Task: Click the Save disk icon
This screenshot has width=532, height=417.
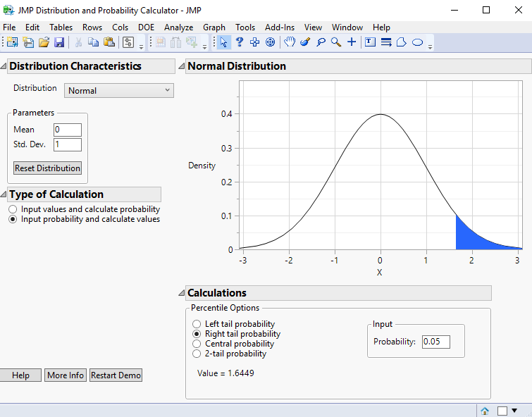Action: coord(59,42)
